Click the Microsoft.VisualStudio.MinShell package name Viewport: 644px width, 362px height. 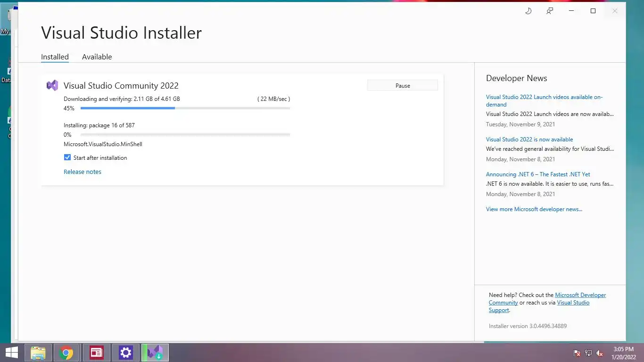pos(103,144)
